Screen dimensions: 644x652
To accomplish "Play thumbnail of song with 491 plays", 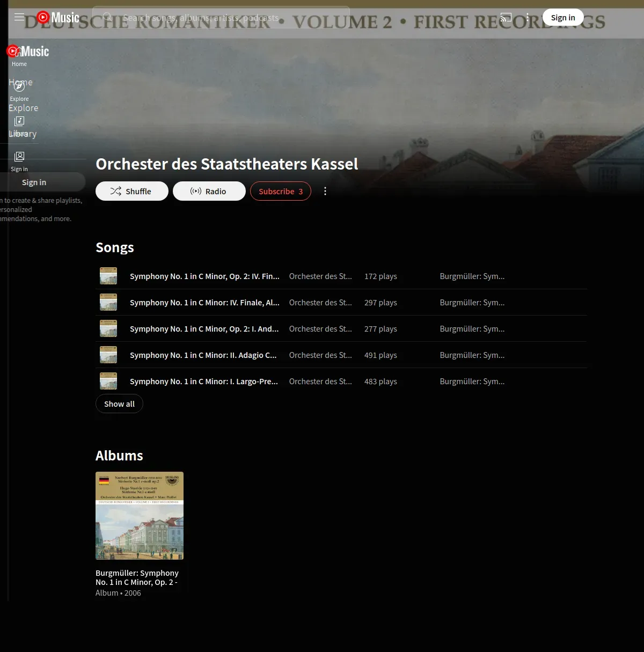I will [x=108, y=355].
